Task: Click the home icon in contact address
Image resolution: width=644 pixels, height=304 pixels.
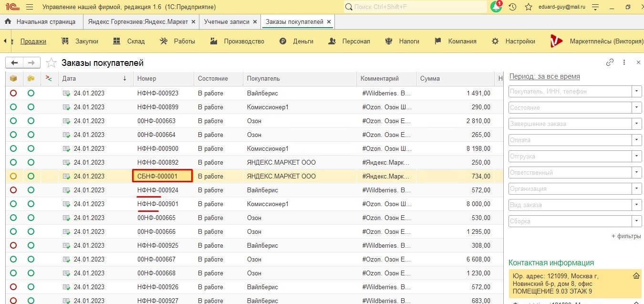Action: 636,276
